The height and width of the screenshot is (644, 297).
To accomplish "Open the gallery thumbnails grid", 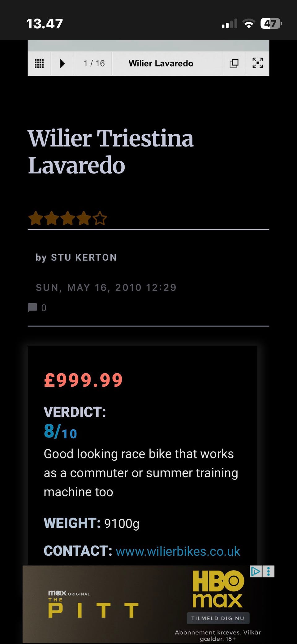I will coord(39,64).
